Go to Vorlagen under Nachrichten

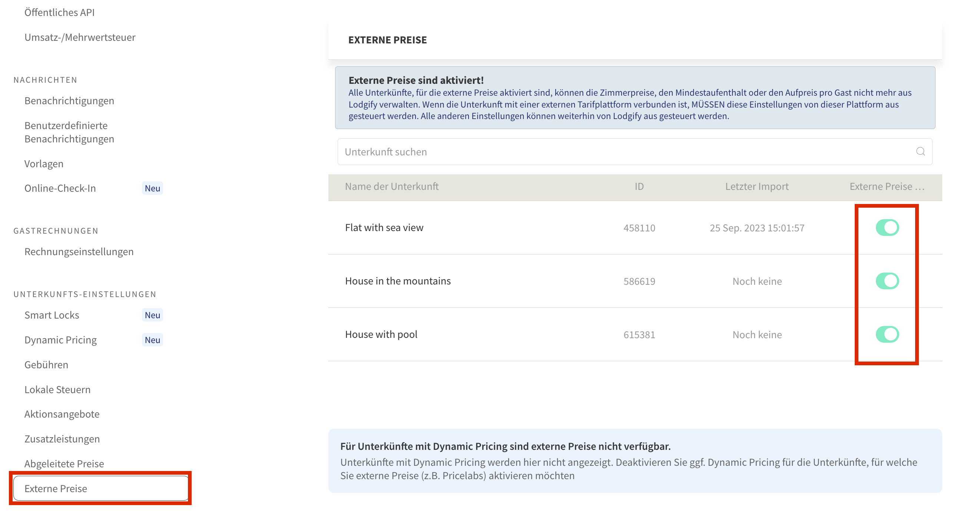point(44,164)
